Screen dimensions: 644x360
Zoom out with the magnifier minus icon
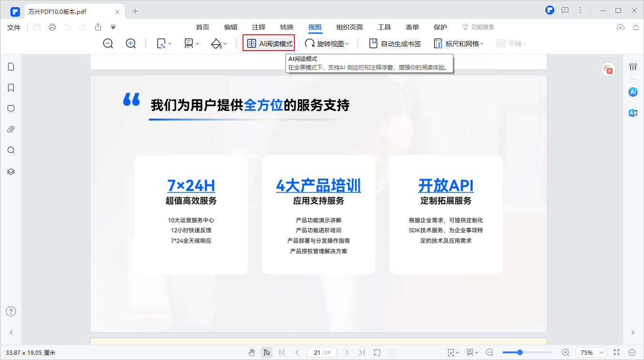pos(108,43)
